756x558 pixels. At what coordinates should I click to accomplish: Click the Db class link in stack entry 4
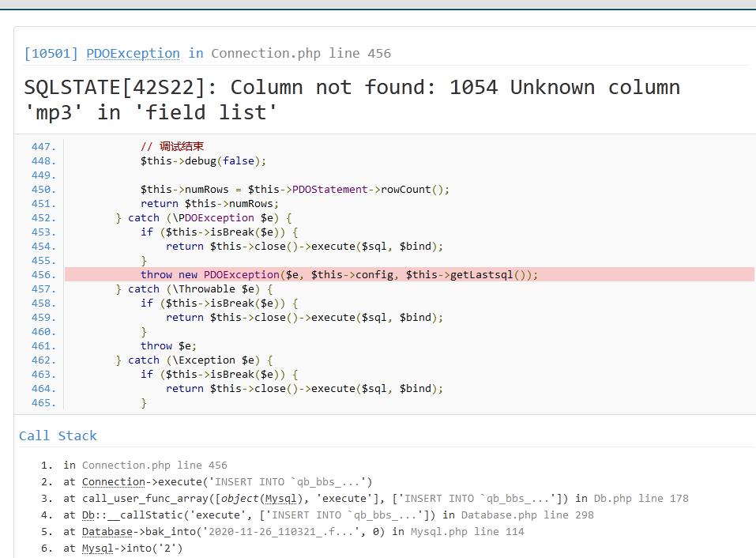(x=92, y=515)
